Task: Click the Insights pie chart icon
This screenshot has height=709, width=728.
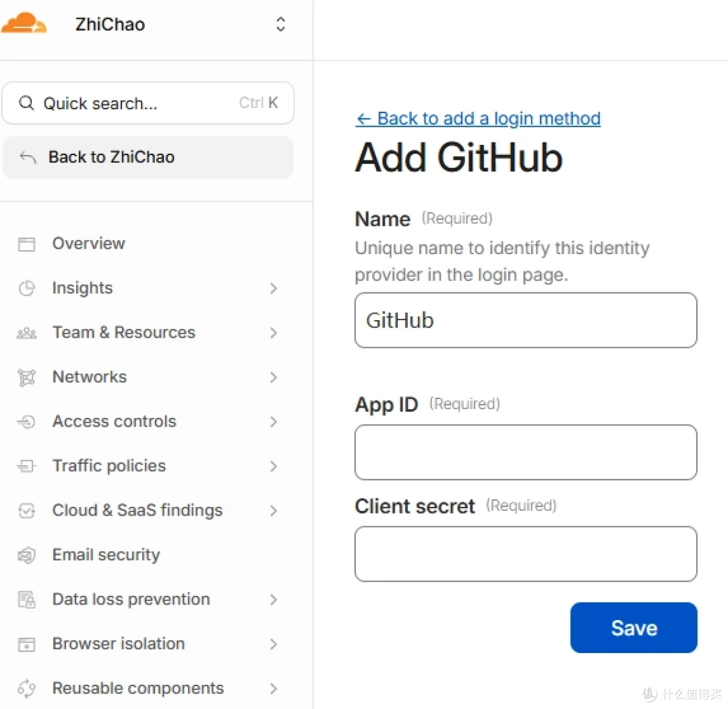Action: [x=26, y=288]
